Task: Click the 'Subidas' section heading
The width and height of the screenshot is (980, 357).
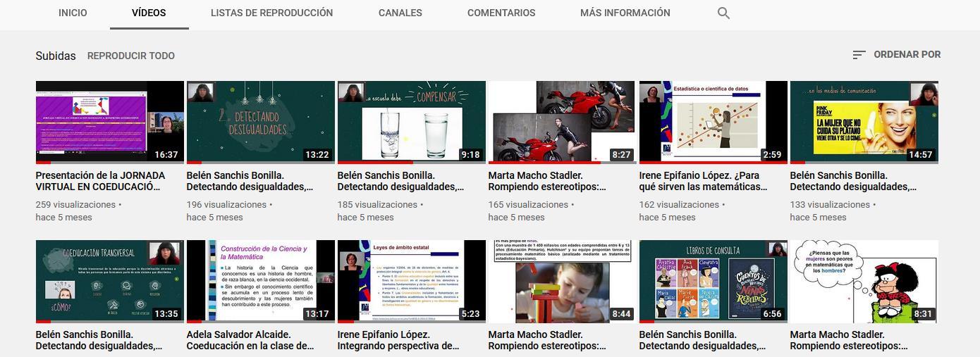Action: click(56, 56)
